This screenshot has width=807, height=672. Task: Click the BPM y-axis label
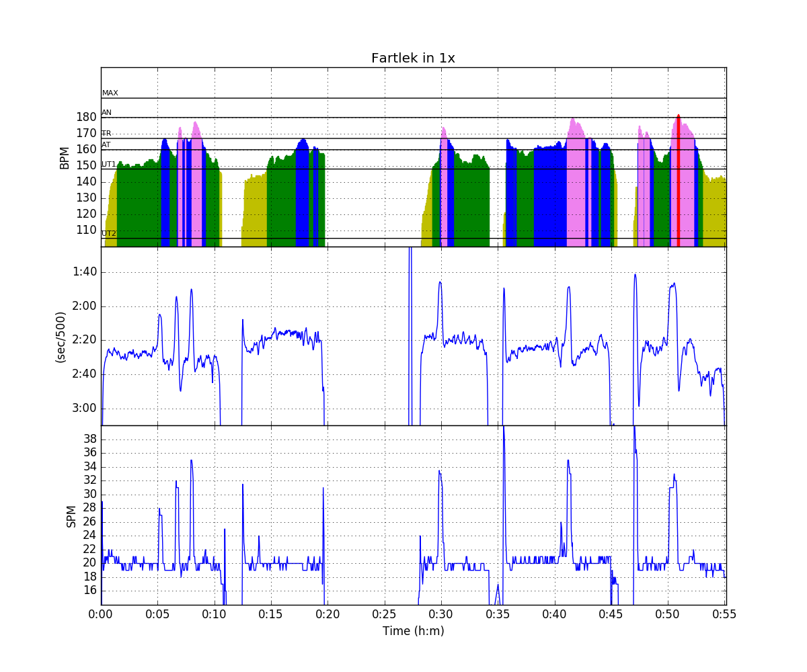point(65,157)
